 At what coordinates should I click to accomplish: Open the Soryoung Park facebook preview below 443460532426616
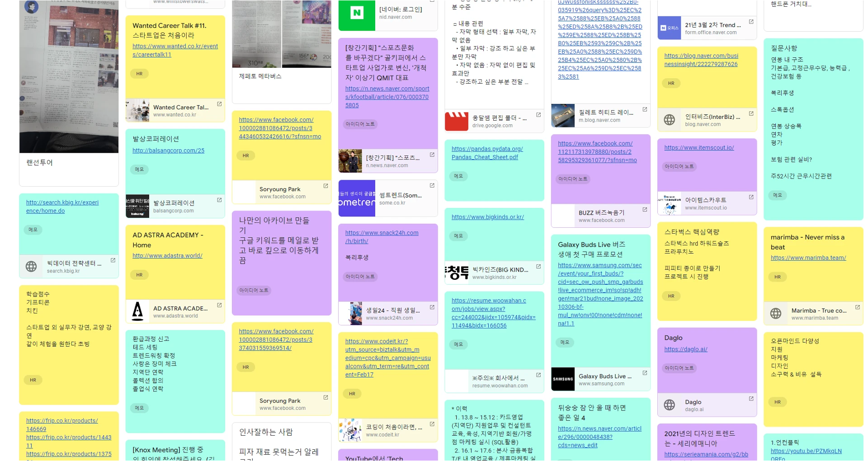click(x=282, y=193)
